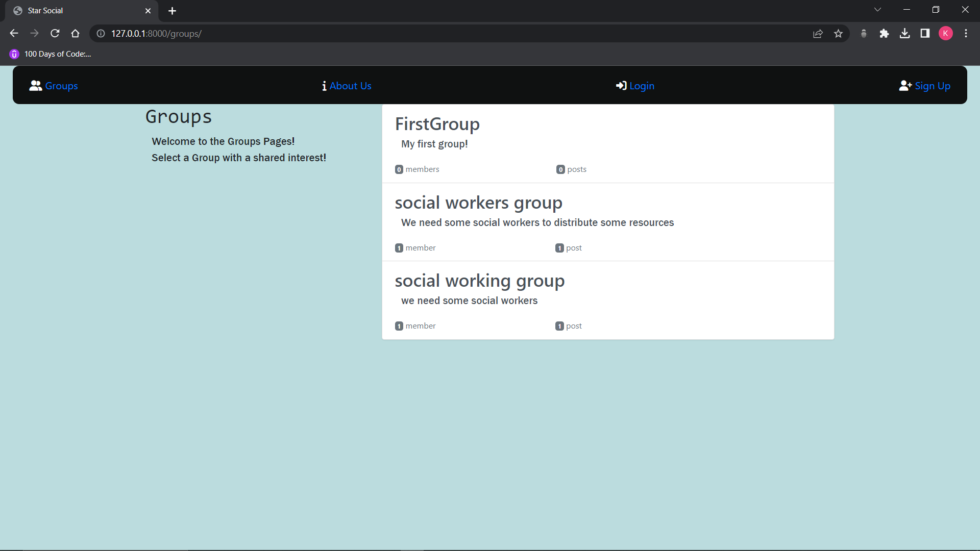
Task: Open the social workers group link
Action: [x=478, y=203]
